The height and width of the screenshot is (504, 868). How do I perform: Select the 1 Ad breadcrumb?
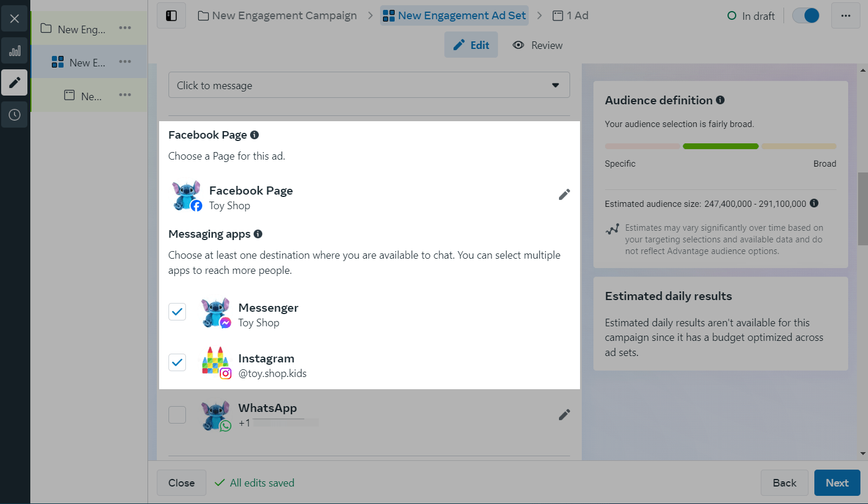(x=571, y=16)
